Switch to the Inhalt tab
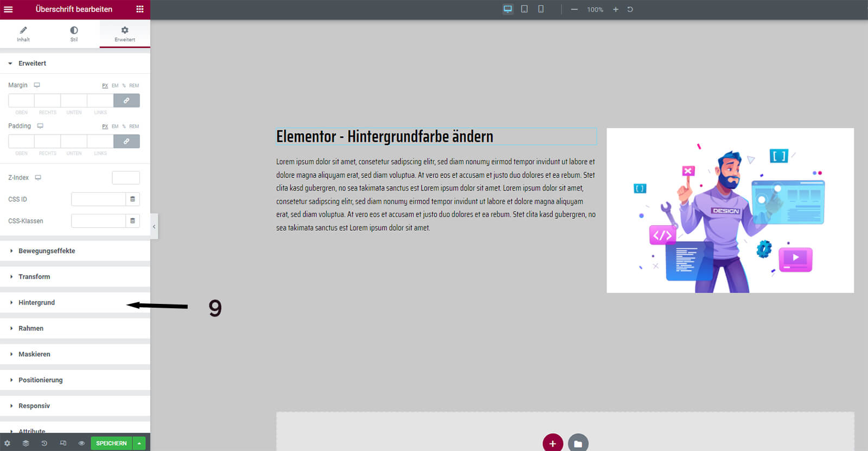The image size is (868, 451). click(23, 34)
